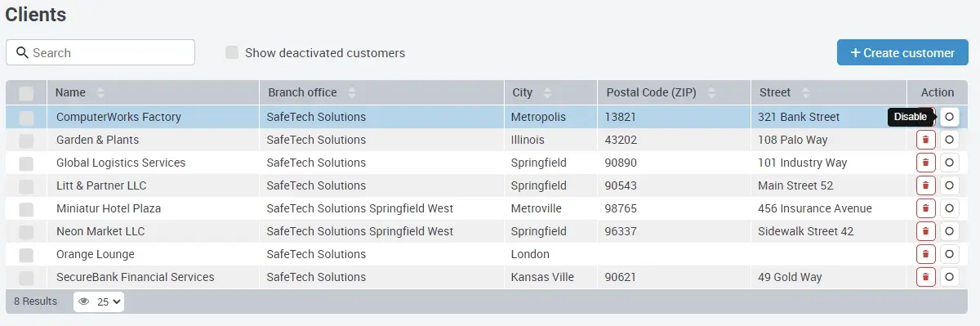Select the 49 Gold Way cell
Viewport: 980px width, 326px height.
tap(790, 277)
